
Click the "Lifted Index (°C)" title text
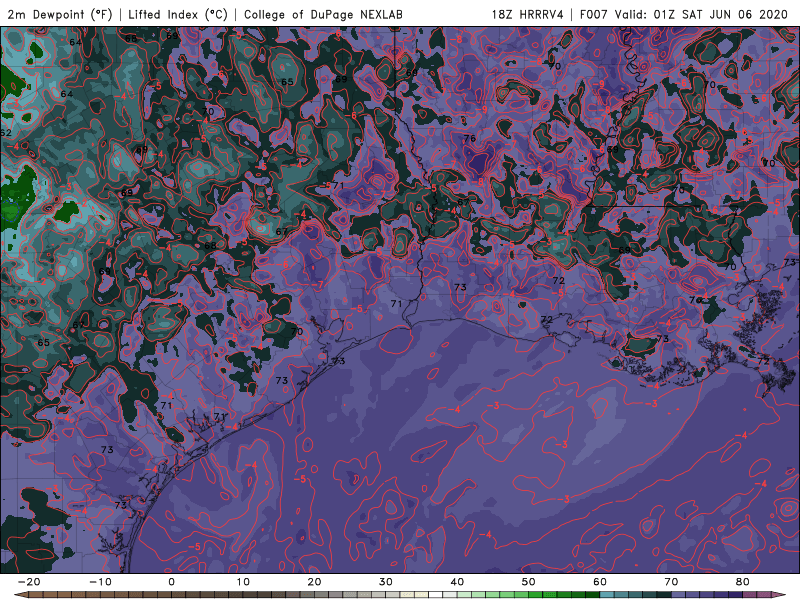coord(178,14)
